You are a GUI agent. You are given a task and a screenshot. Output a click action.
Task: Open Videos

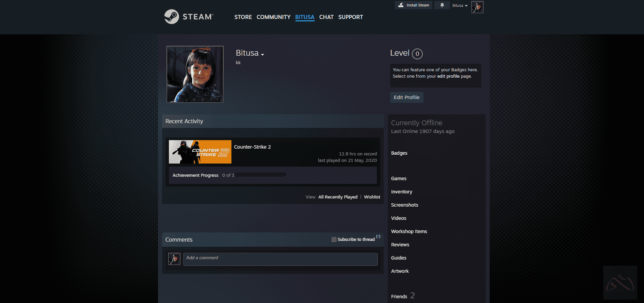[x=399, y=218]
